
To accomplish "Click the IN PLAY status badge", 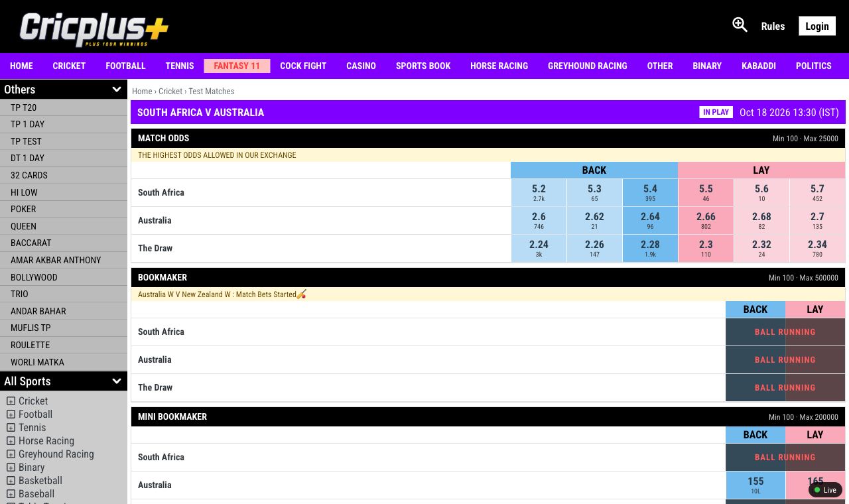I will coord(716,112).
